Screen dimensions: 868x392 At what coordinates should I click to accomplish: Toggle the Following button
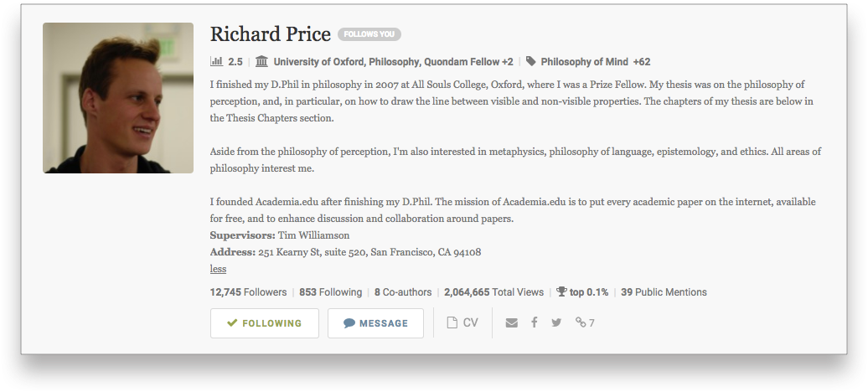(x=265, y=323)
